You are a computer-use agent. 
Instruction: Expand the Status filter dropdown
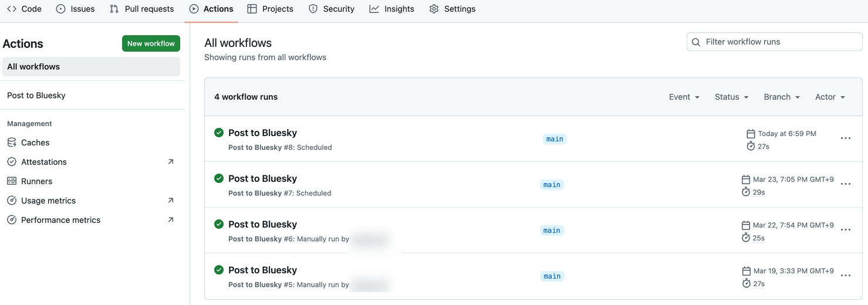(x=732, y=97)
